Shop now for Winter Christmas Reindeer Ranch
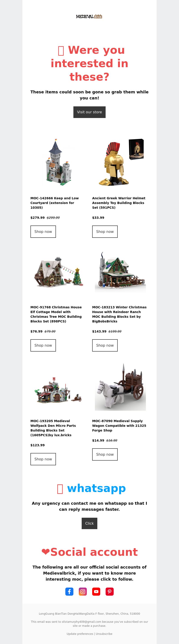This screenshot has height=644, width=179. [105, 345]
